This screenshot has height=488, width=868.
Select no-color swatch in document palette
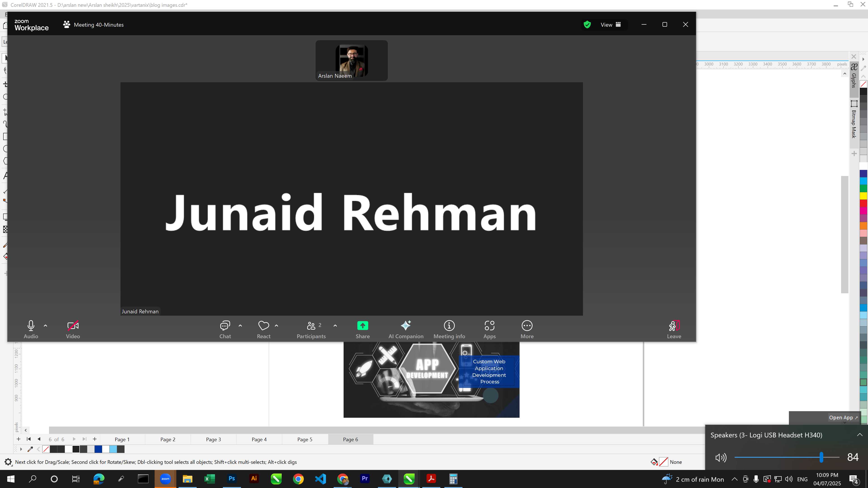tap(46, 449)
